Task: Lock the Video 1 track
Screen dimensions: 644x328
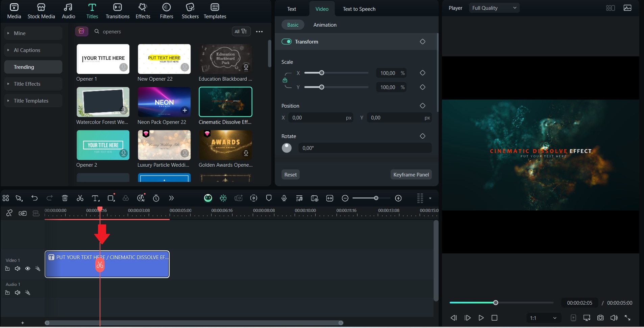Action: pos(7,269)
